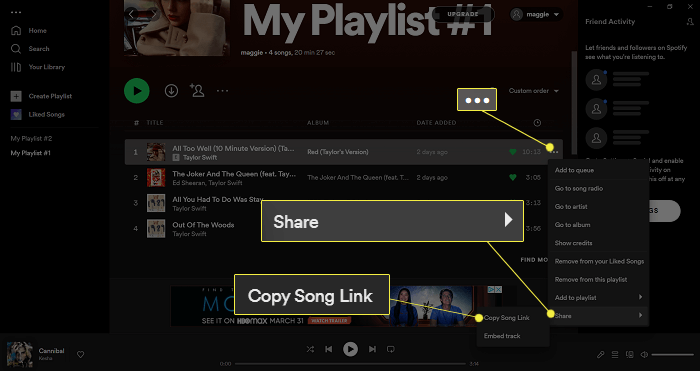
Task: Expand the Add to playlist submenu
Action: [x=598, y=298]
